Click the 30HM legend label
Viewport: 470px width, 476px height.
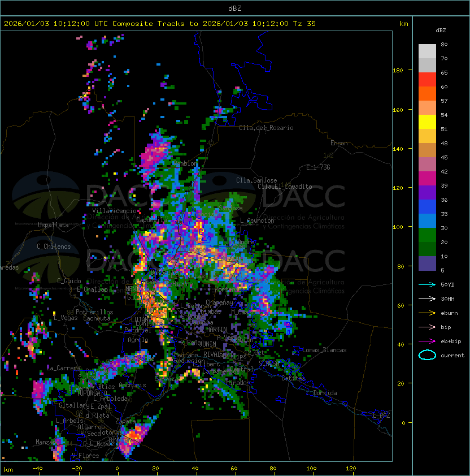tap(447, 298)
